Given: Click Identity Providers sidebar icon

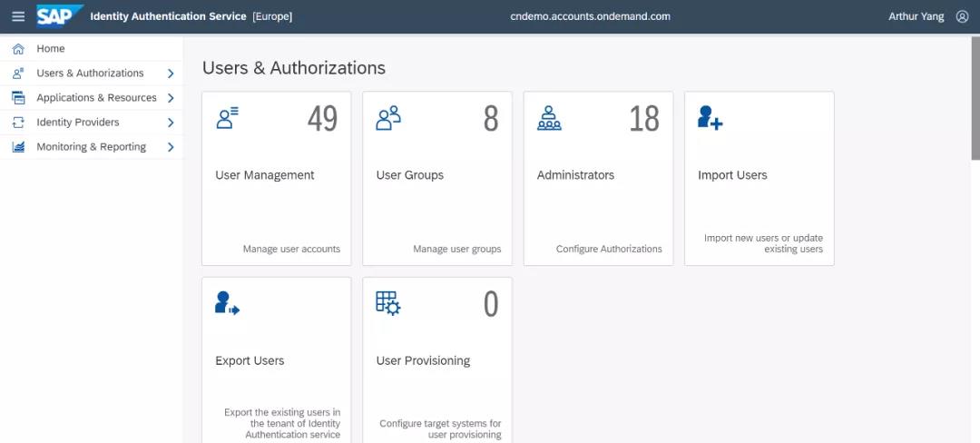Looking at the screenshot, I should pyautogui.click(x=18, y=123).
